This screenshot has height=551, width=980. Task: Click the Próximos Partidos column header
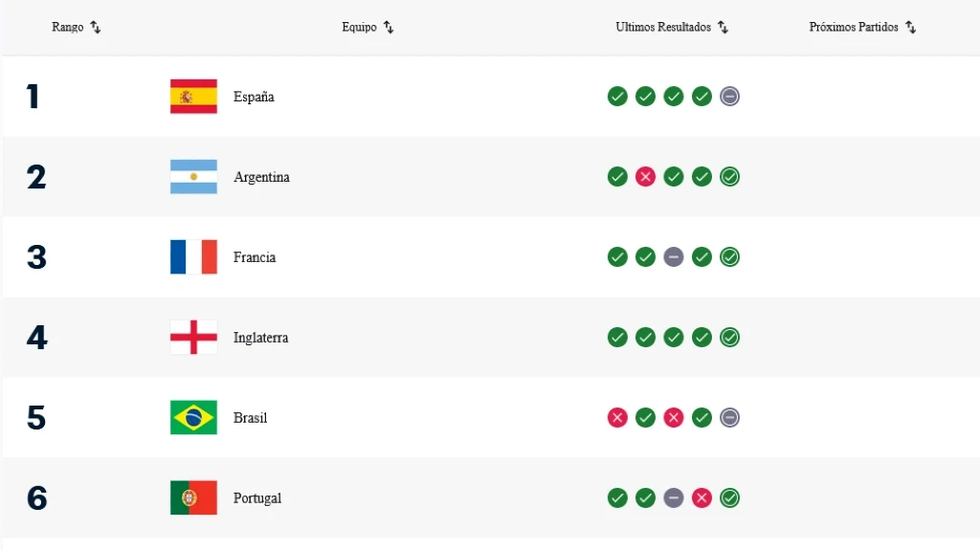point(854,28)
